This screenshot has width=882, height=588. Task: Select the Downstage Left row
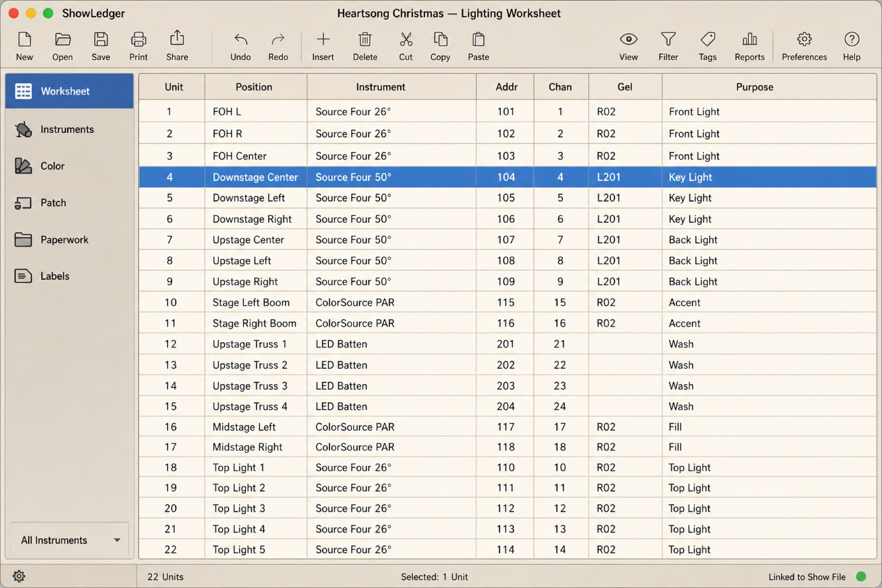[x=508, y=198]
